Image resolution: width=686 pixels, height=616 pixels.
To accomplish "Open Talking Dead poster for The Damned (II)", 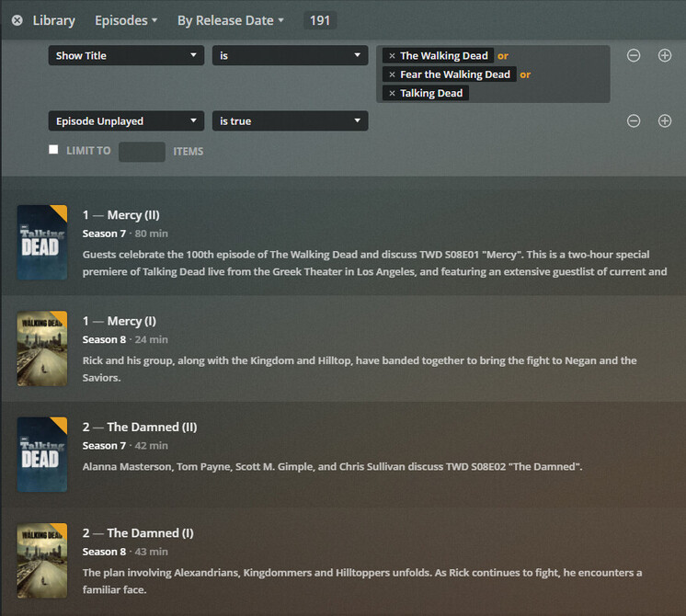I will coord(42,454).
